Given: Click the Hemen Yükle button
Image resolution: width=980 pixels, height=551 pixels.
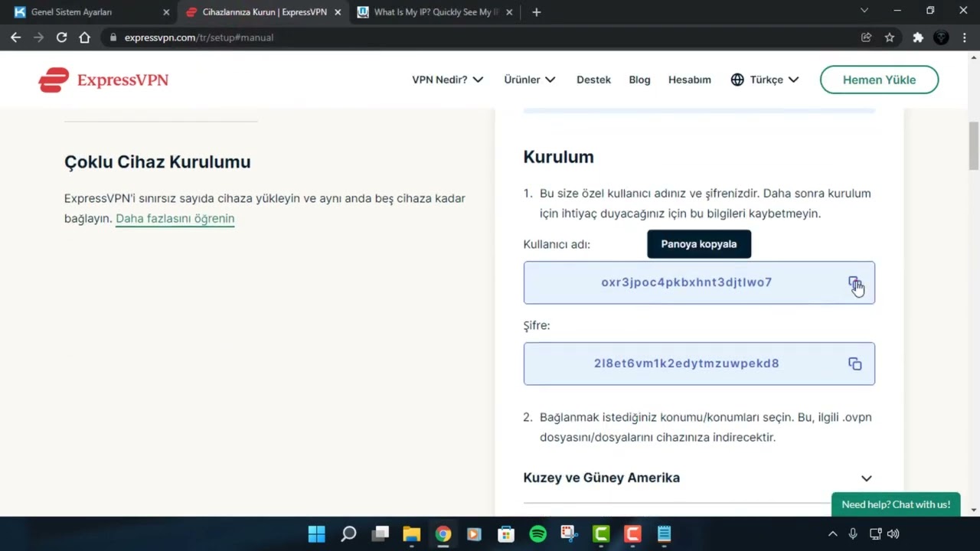Looking at the screenshot, I should (879, 80).
